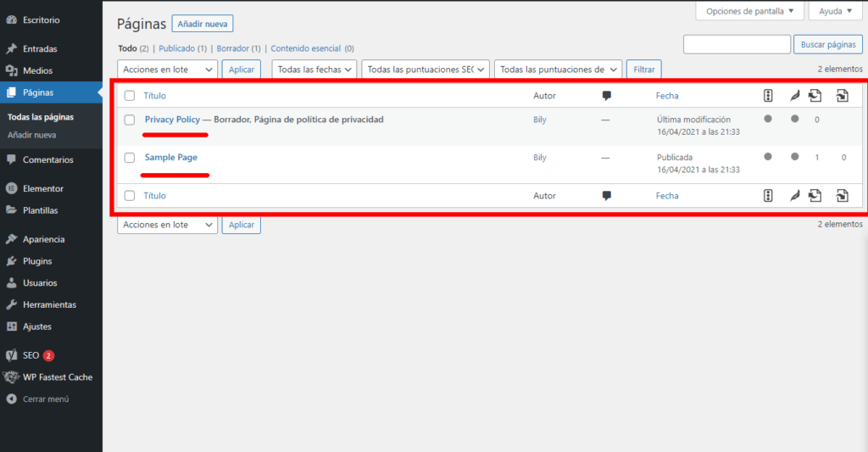Open Añadir nueva submenu item in sidebar
Viewport: 868px width, 452px height.
(x=31, y=135)
